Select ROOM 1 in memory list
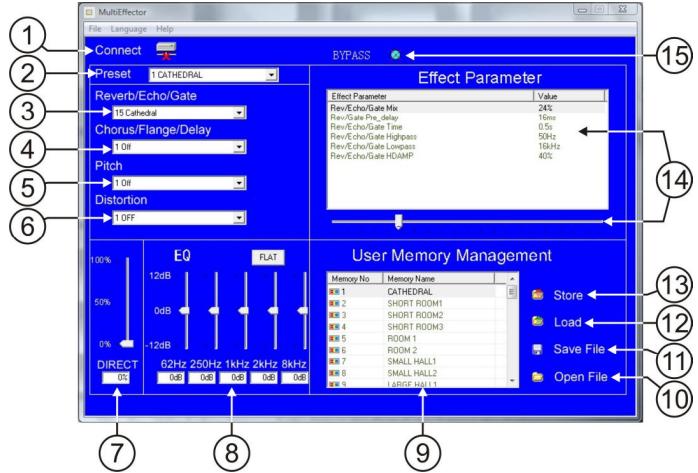 (402, 338)
